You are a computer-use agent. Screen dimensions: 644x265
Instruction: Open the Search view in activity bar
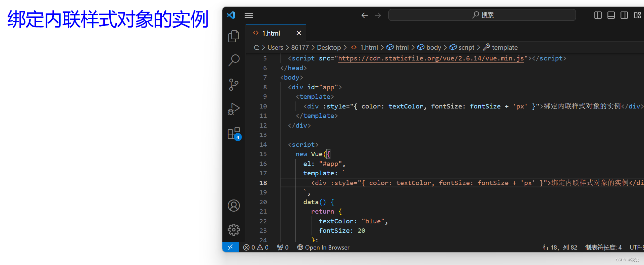pos(234,60)
